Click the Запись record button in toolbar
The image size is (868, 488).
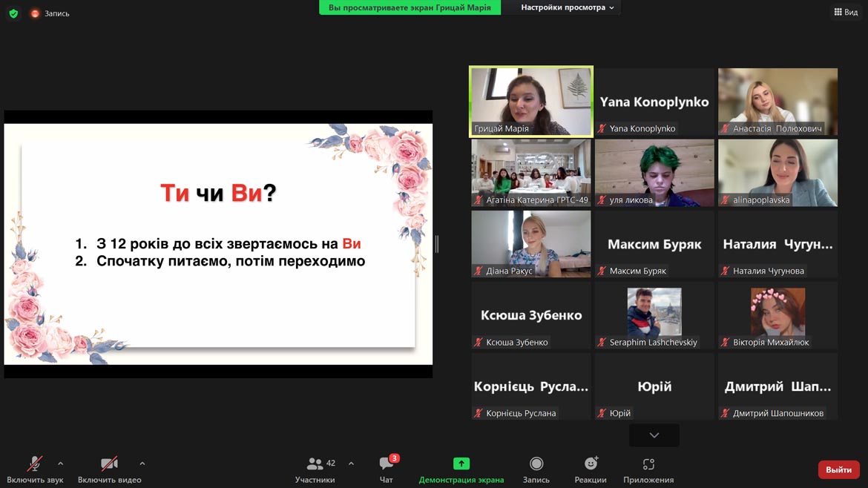[x=536, y=469]
